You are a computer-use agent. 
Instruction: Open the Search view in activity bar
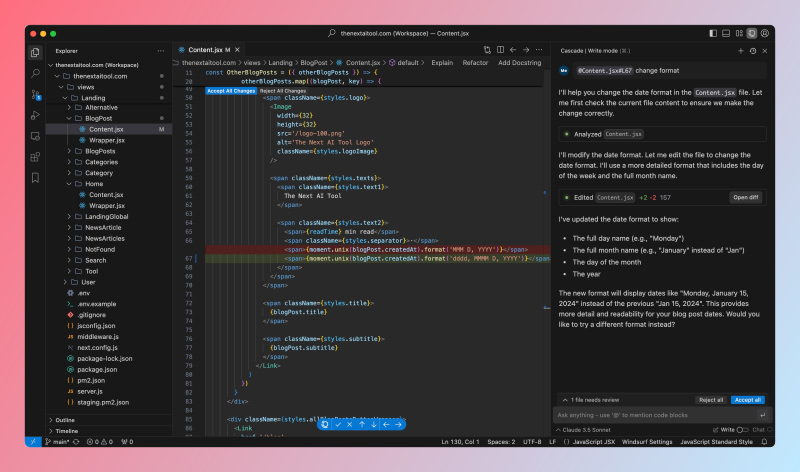(35, 73)
